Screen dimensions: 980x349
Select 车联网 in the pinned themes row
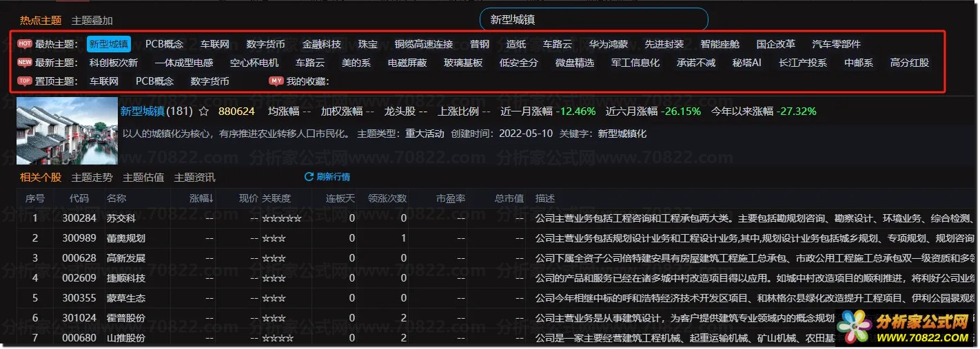point(104,81)
